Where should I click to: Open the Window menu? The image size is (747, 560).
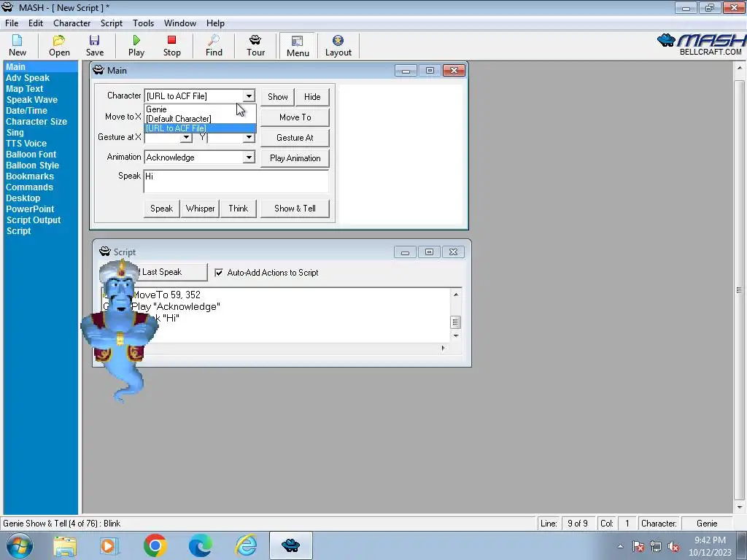[180, 23]
